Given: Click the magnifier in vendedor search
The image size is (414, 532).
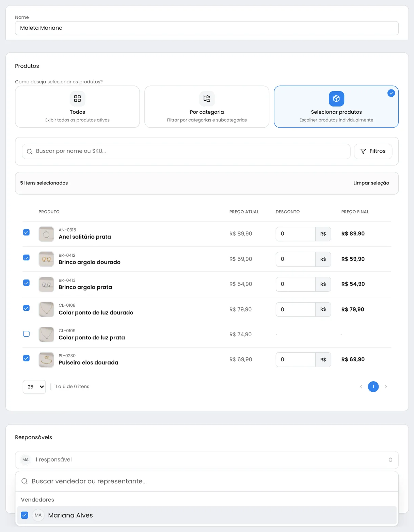Looking at the screenshot, I should [25, 481].
